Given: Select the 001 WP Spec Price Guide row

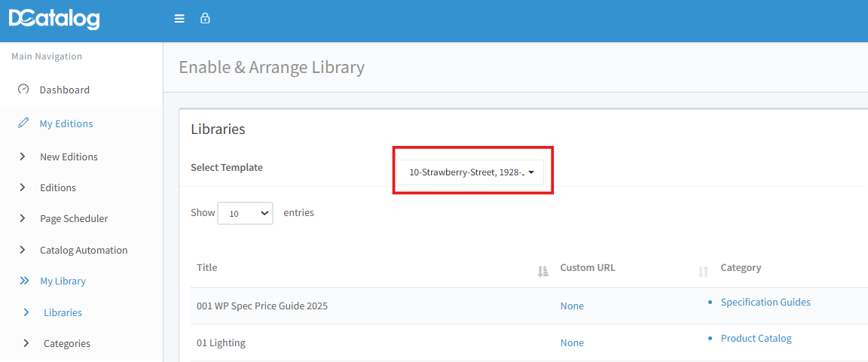Looking at the screenshot, I should click(262, 306).
